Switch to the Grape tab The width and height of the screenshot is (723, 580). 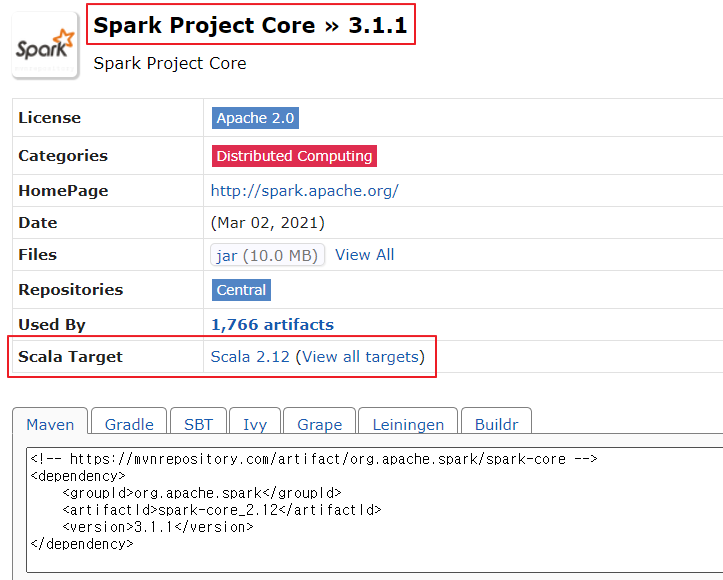(x=320, y=422)
